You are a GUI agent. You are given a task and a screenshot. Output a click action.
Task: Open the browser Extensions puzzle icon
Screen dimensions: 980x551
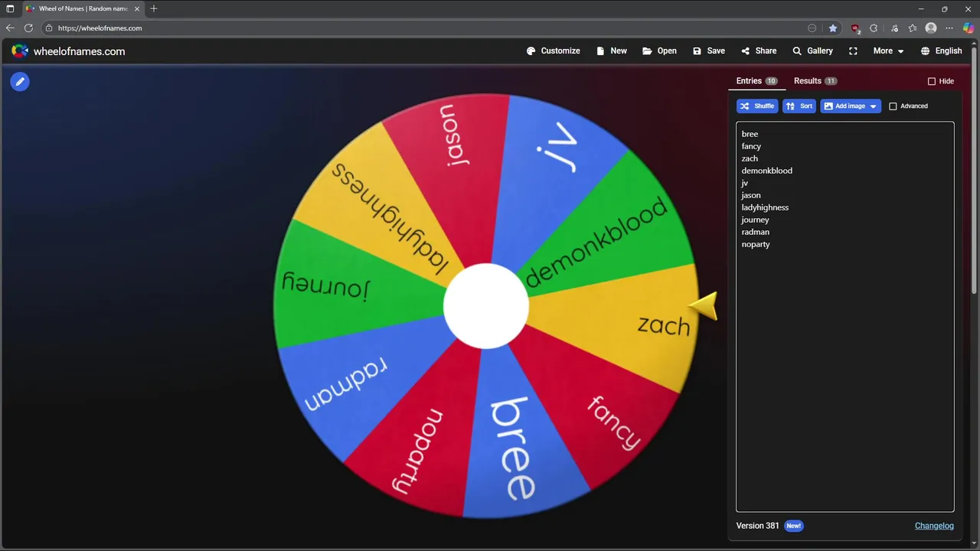click(x=874, y=28)
